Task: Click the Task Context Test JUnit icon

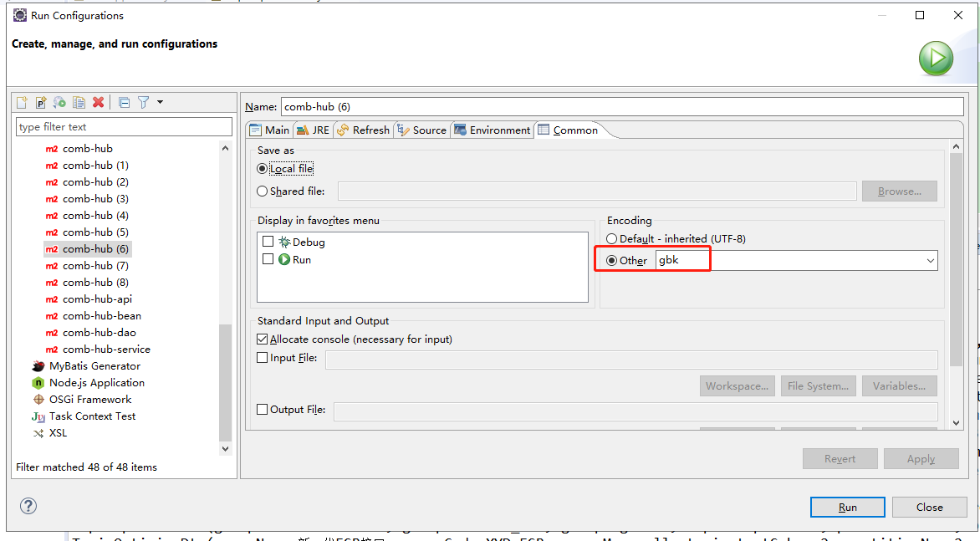Action: (x=38, y=416)
